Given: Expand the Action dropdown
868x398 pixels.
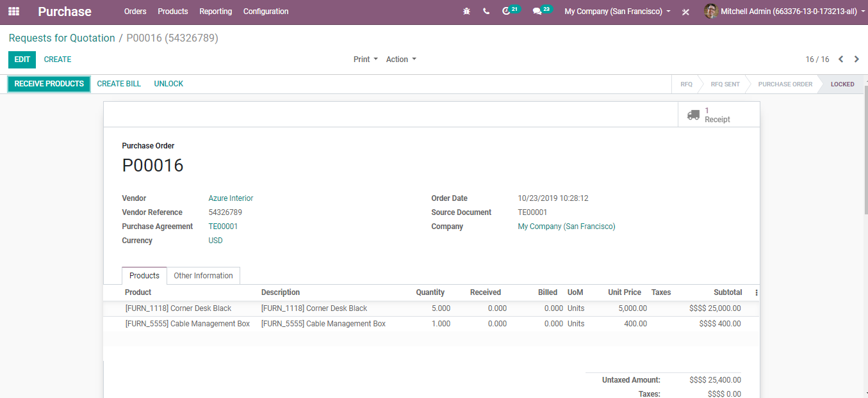Looking at the screenshot, I should 401,60.
